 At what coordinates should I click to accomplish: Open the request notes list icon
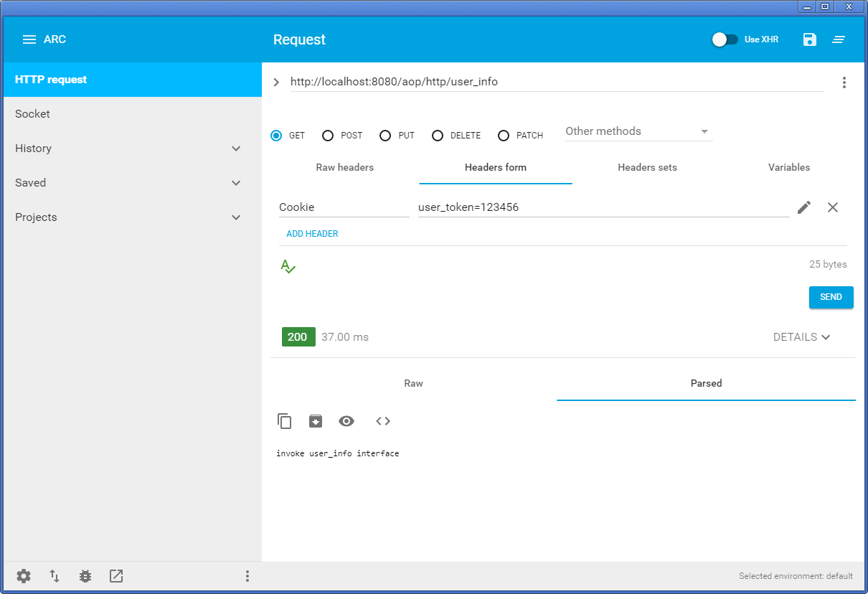pyautogui.click(x=839, y=39)
